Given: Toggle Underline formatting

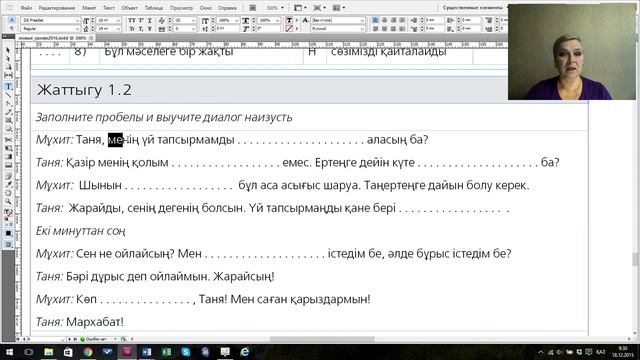Looking at the screenshot, I should pyautogui.click(x=150, y=20).
